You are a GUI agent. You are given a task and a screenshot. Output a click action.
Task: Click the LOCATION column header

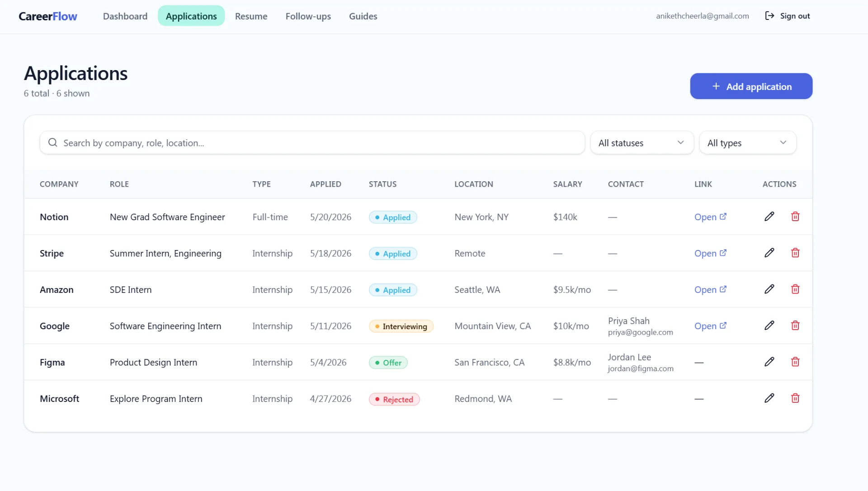pyautogui.click(x=474, y=184)
